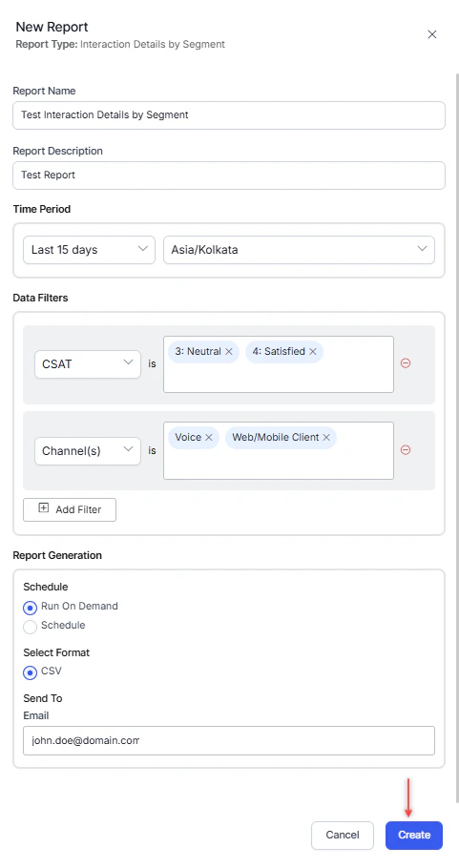Screen dimensions: 459x868
Task: Remove the '3: Neutral' CSAT tag
Action: coord(229,352)
